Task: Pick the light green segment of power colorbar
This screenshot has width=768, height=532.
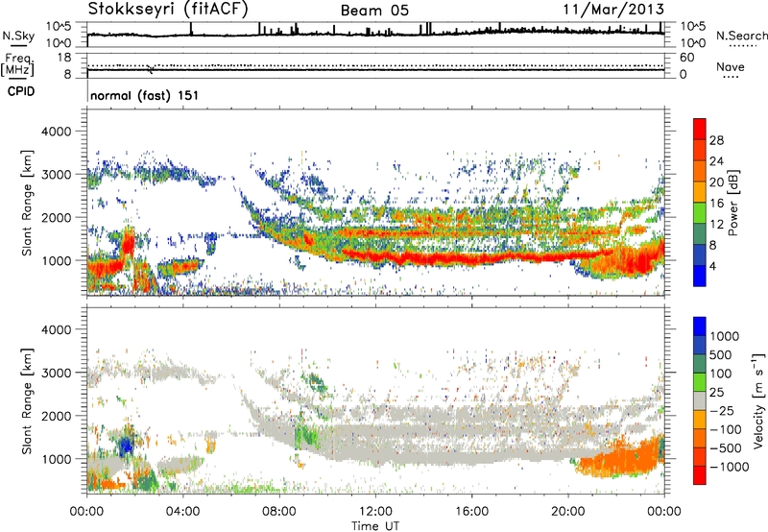Action: click(700, 212)
